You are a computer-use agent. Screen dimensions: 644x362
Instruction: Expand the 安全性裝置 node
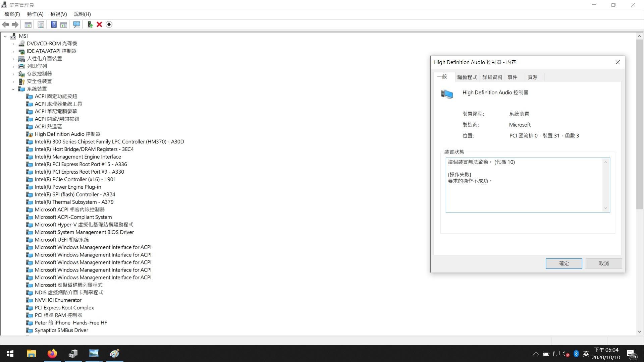pos(13,81)
